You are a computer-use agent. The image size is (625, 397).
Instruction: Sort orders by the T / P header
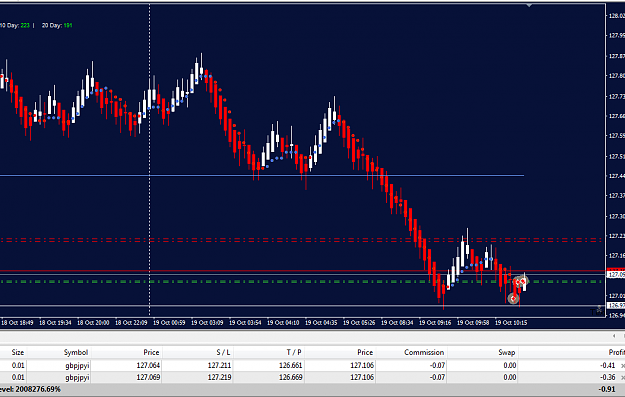point(294,352)
